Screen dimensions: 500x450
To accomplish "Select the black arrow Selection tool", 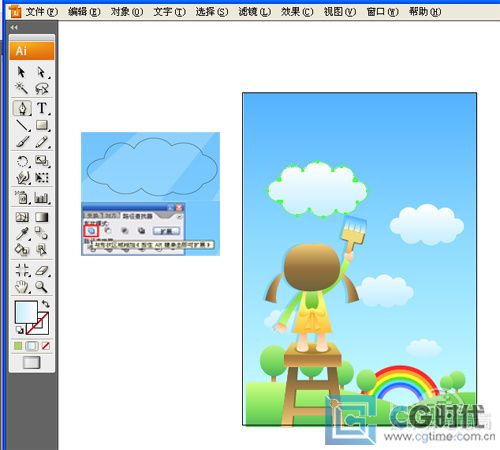I will click(x=22, y=72).
